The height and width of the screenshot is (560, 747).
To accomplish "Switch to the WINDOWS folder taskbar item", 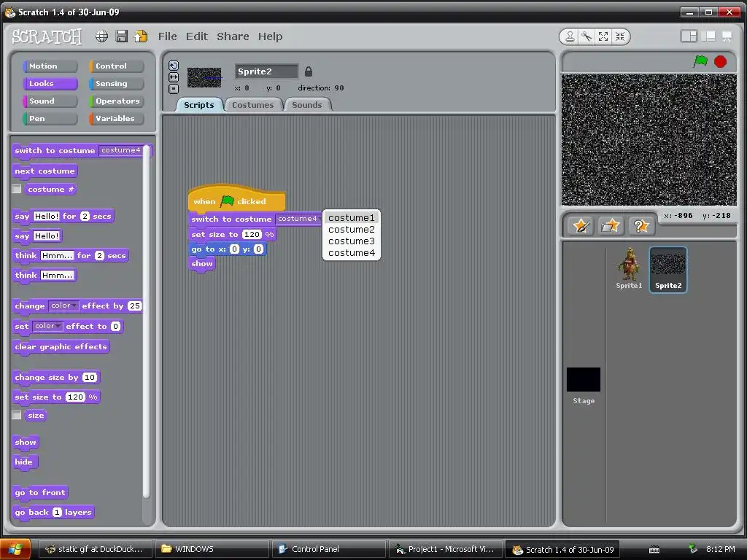I will point(212,549).
